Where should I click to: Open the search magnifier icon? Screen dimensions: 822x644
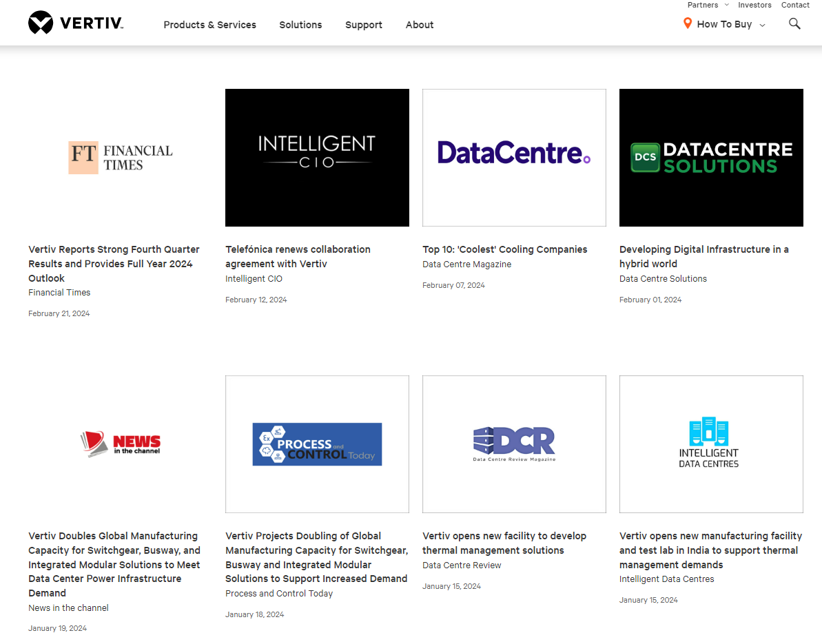click(x=794, y=23)
